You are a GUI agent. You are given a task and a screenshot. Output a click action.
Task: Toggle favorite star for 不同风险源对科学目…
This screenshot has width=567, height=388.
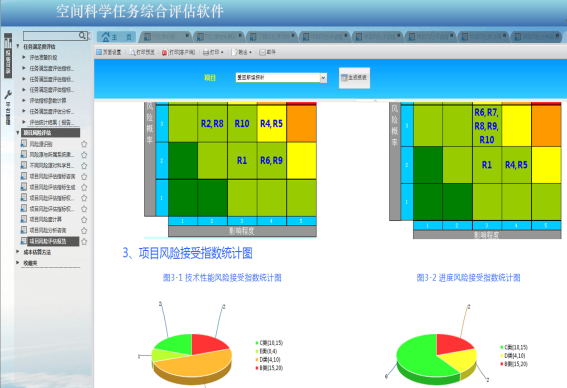[x=84, y=166]
